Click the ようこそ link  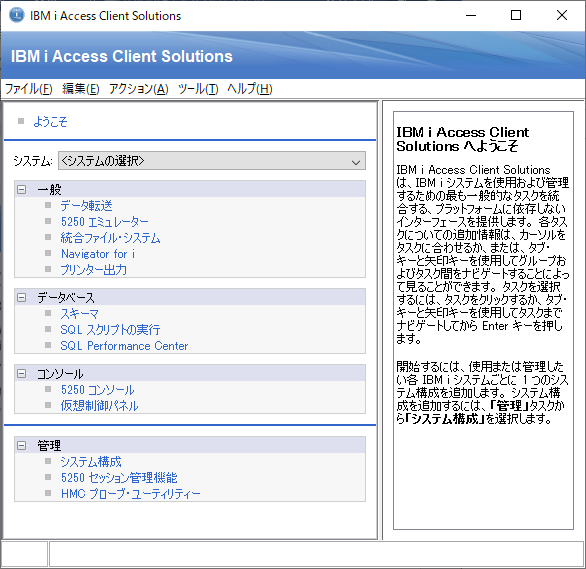pyautogui.click(x=50, y=122)
